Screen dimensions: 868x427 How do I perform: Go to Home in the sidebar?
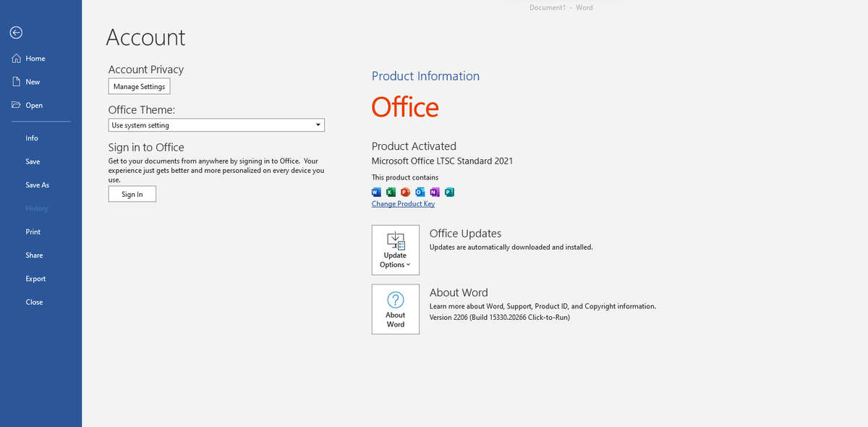[35, 59]
